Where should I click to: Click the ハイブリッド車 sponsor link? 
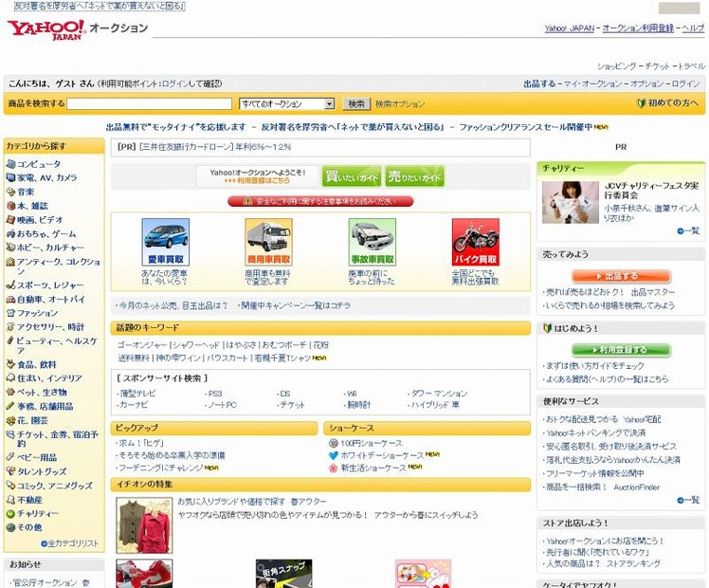[x=433, y=405]
